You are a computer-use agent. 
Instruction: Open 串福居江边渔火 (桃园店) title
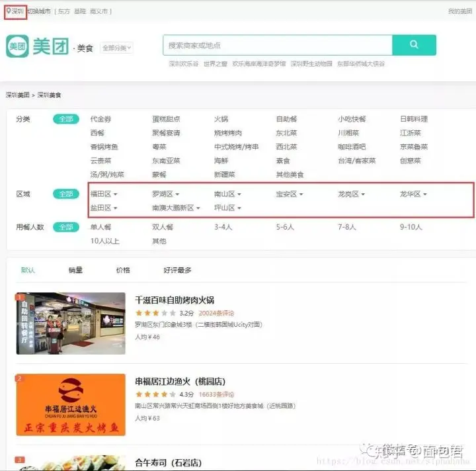[180, 382]
